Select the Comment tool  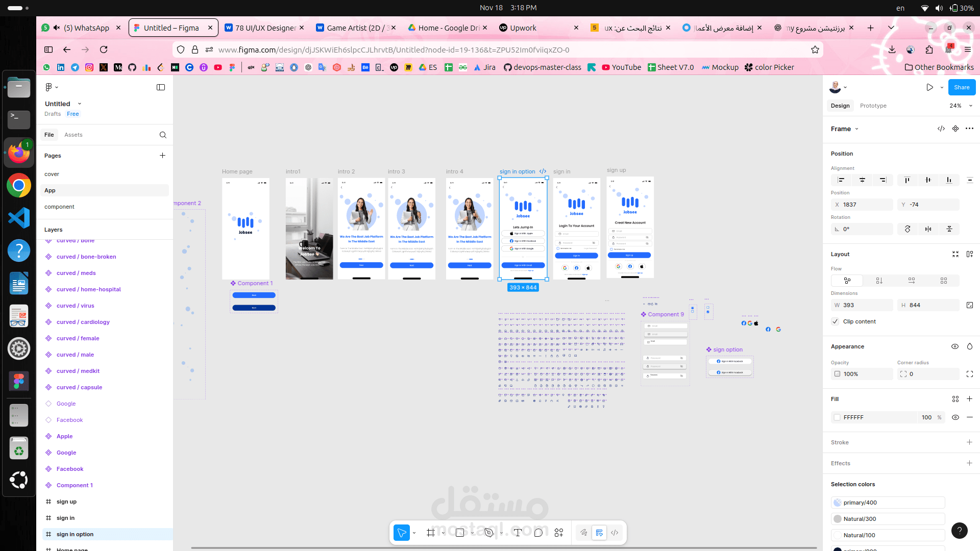pos(538,533)
